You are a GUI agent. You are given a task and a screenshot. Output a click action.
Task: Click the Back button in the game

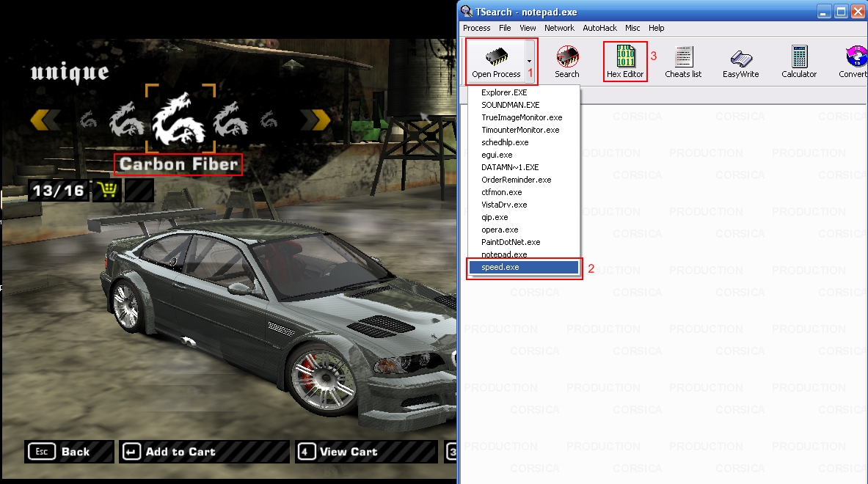tap(69, 452)
